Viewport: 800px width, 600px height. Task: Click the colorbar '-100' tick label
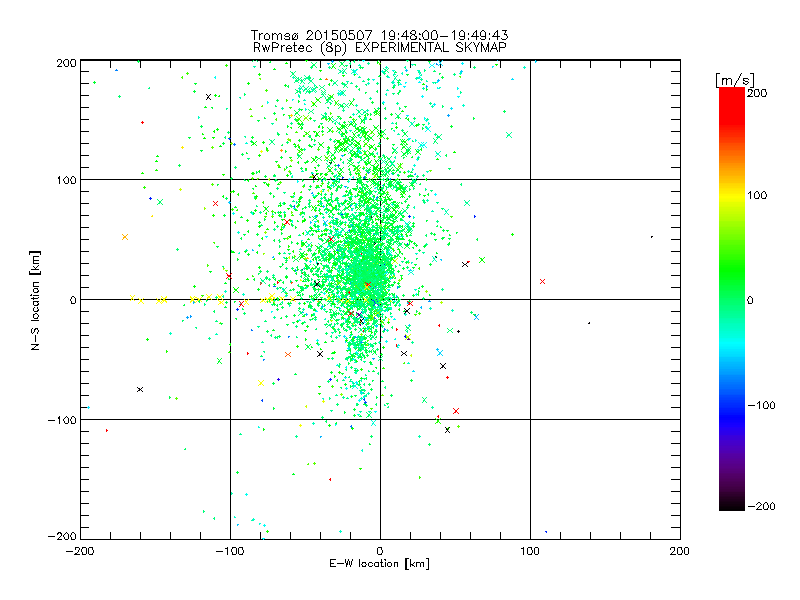point(761,405)
